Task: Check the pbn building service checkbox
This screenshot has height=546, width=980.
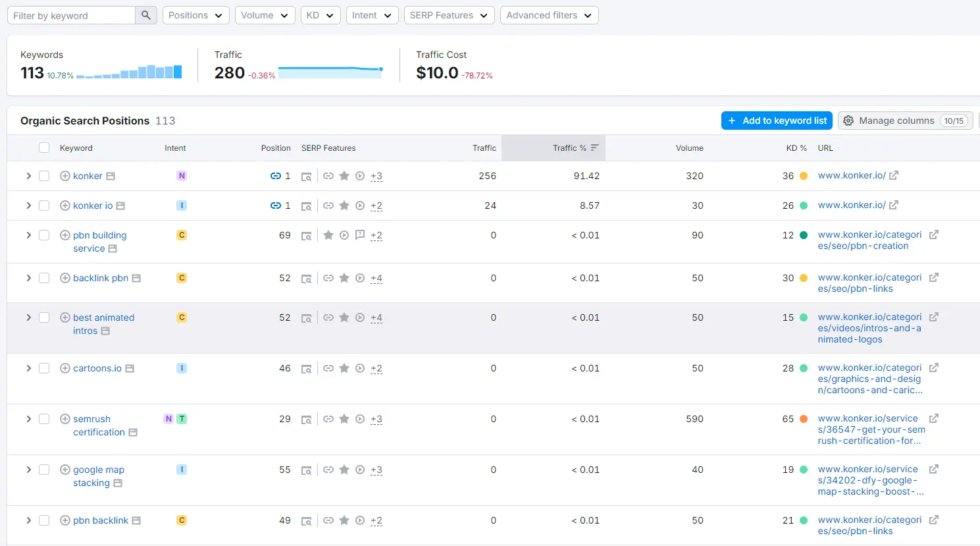Action: pyautogui.click(x=44, y=235)
